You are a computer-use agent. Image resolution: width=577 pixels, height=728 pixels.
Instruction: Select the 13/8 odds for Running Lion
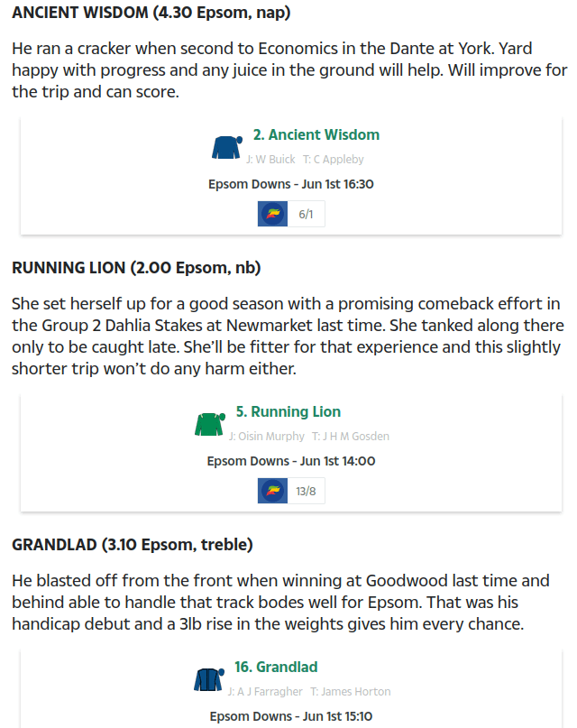tap(306, 492)
